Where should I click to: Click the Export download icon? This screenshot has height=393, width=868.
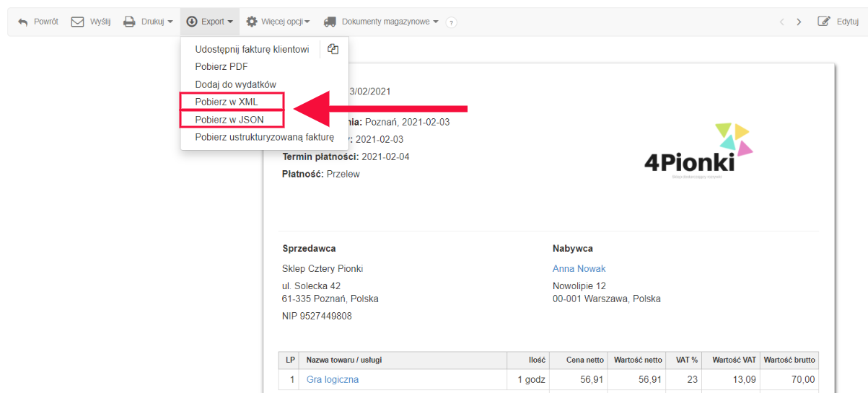(192, 22)
